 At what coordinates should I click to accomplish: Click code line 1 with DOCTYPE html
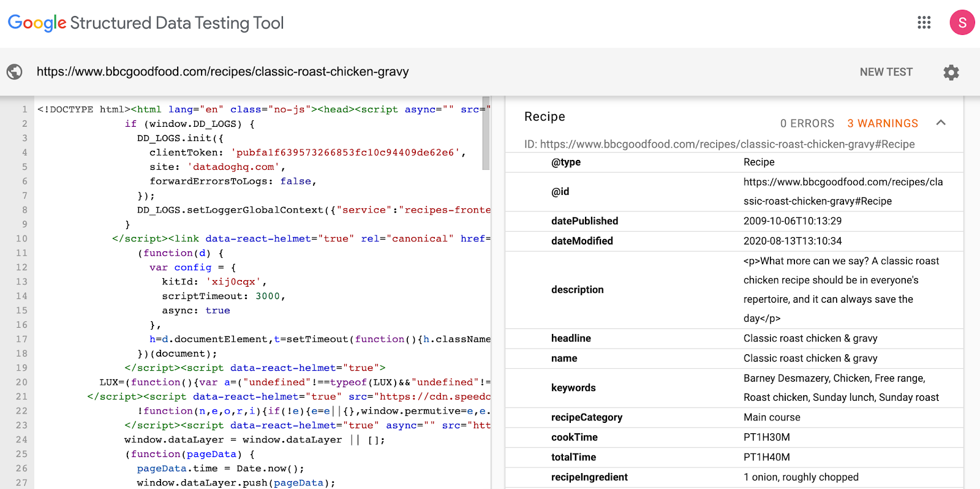click(264, 109)
